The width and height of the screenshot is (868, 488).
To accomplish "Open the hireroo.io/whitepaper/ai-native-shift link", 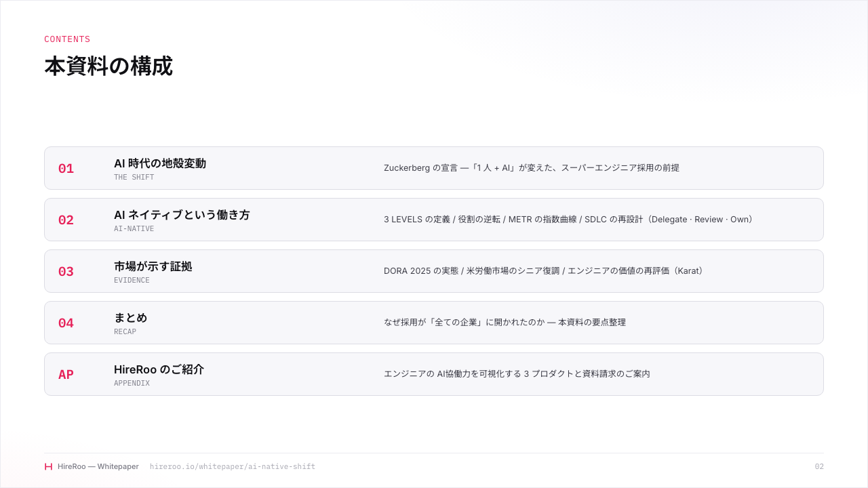I will click(233, 466).
